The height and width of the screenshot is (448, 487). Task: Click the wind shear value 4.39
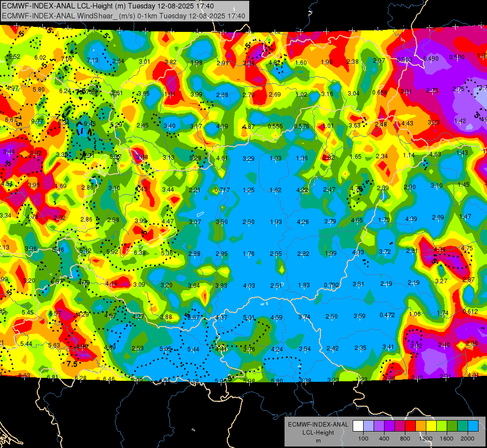pyautogui.click(x=411, y=219)
